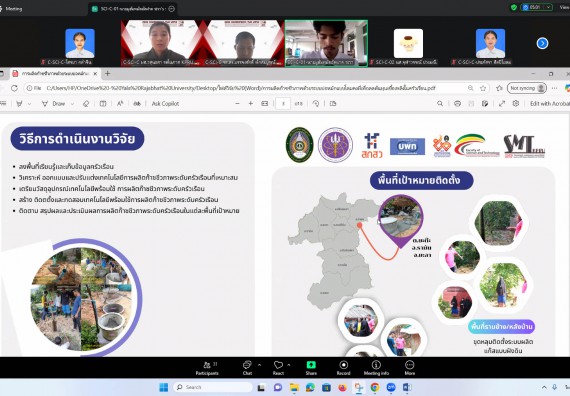Click the Read aloud icon
This screenshot has width=570, height=396.
click(120, 104)
